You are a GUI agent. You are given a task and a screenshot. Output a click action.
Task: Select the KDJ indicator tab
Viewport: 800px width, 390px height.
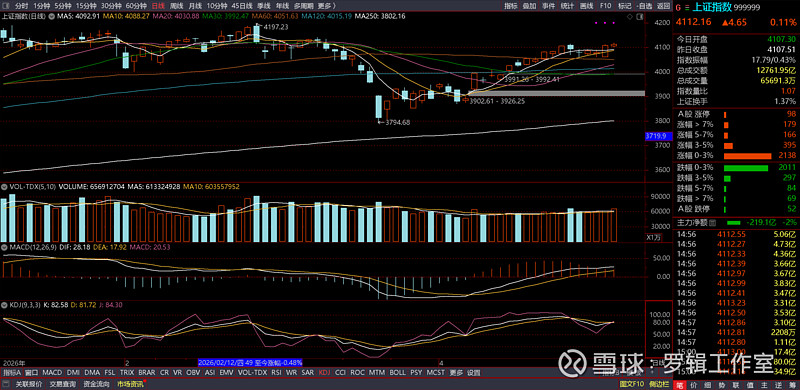tap(324, 373)
